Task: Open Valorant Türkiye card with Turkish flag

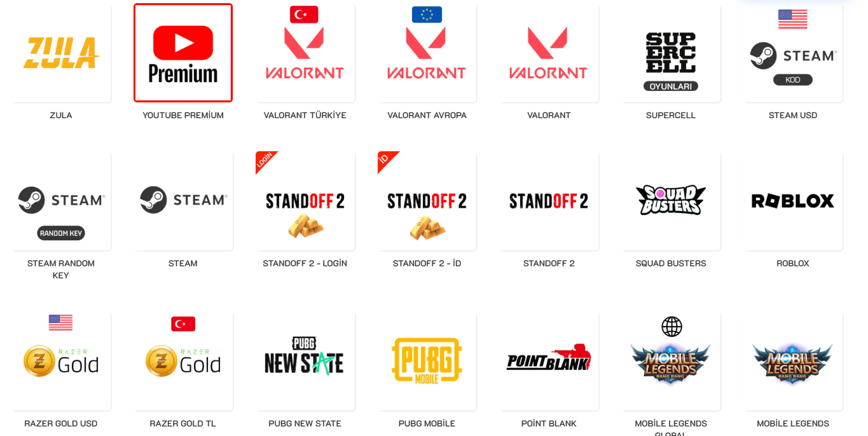Action: coord(305,53)
